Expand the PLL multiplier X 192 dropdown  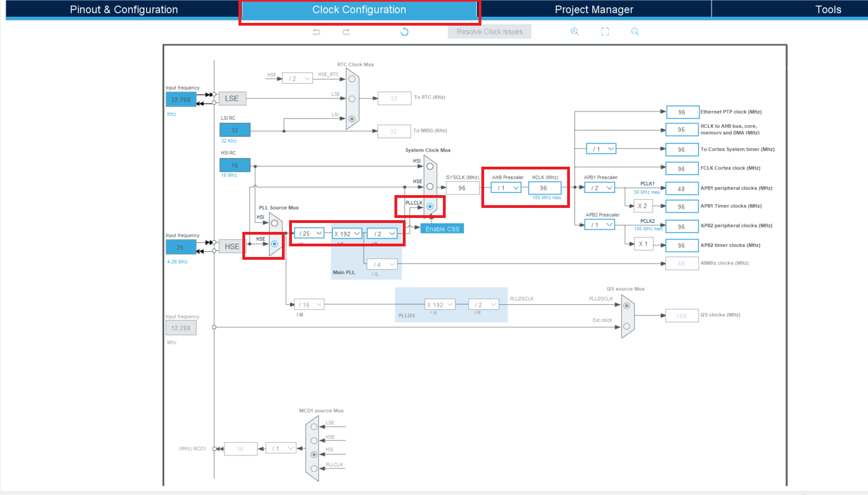pos(347,234)
